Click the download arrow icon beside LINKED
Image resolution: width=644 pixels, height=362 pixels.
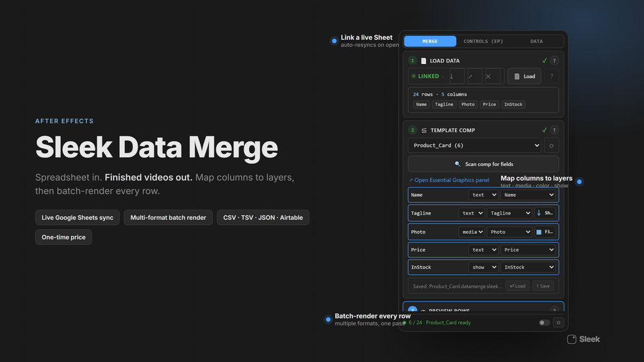click(457, 76)
